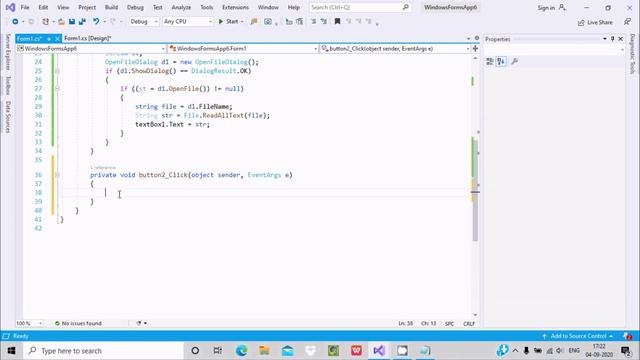Collapse the button2_Click method at line 36
Screen dimensions: 640x360
pos(57,175)
